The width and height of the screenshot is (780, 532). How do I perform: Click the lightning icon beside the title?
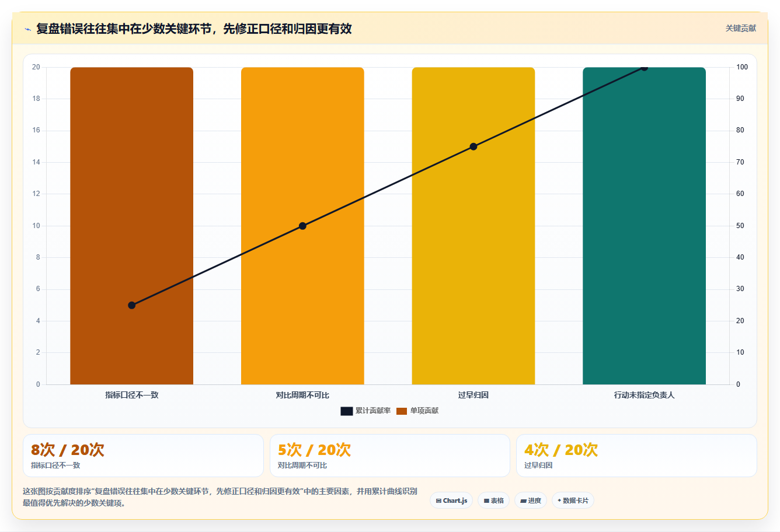pyautogui.click(x=27, y=29)
